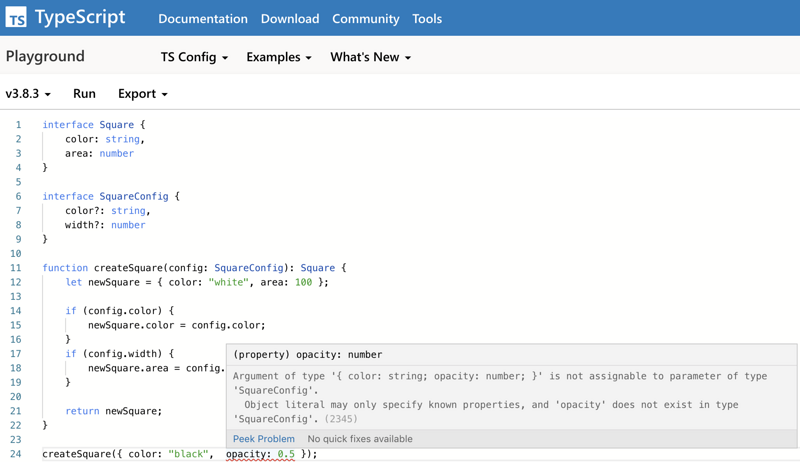Open the TypeScript home title link

point(80,18)
